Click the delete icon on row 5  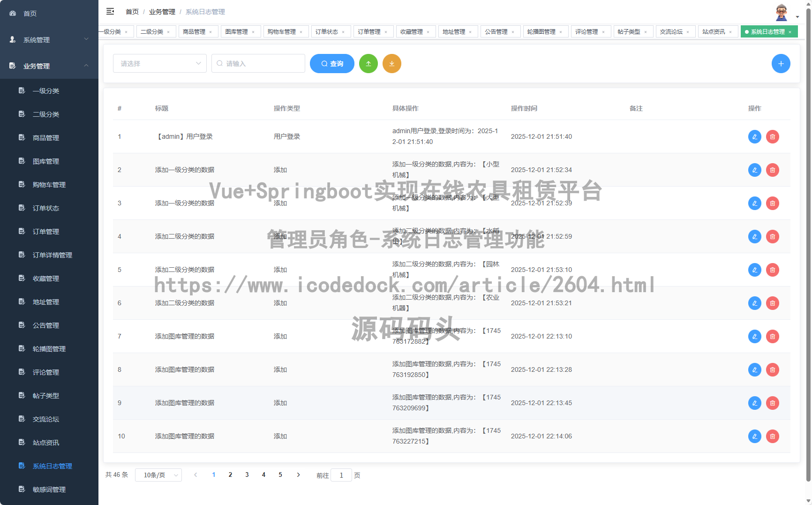coord(773,270)
